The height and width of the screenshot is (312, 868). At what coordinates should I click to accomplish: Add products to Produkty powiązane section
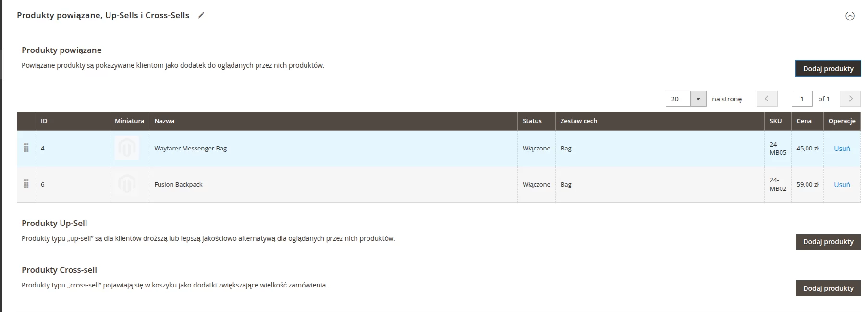point(828,69)
